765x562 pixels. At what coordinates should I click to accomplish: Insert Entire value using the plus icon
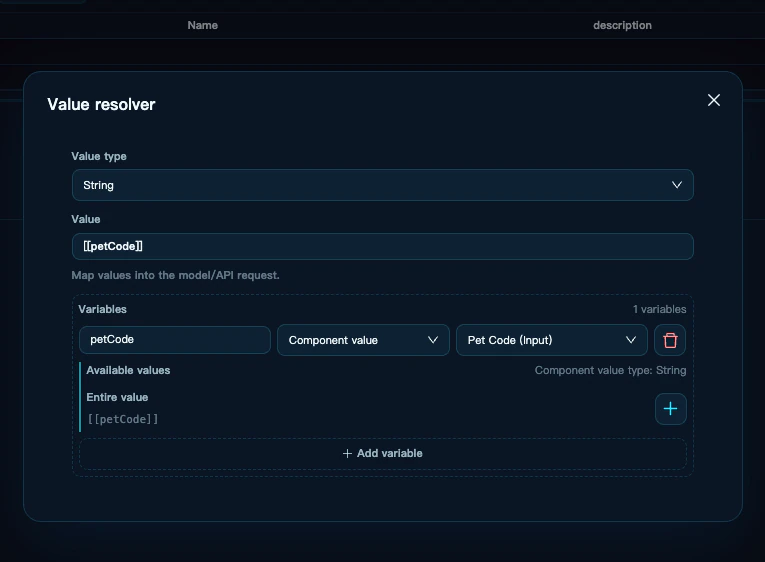[670, 409]
